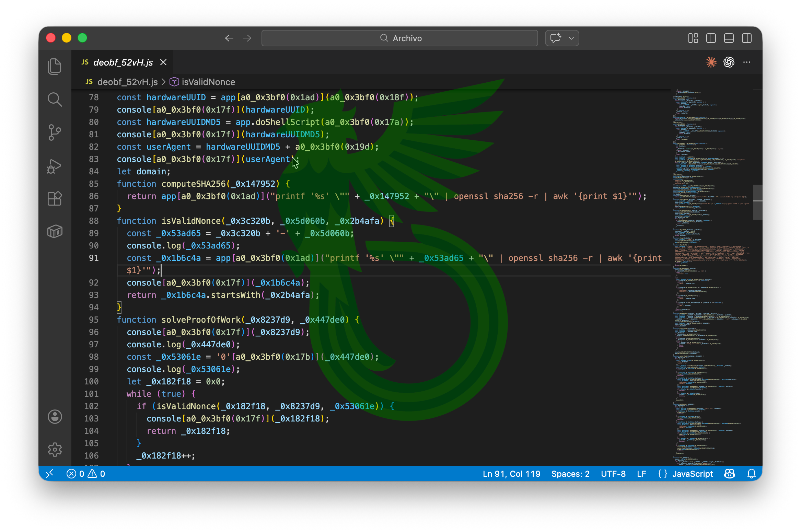Click the minimap scroll slider
Viewport: 801px width, 532px height.
tap(757, 202)
